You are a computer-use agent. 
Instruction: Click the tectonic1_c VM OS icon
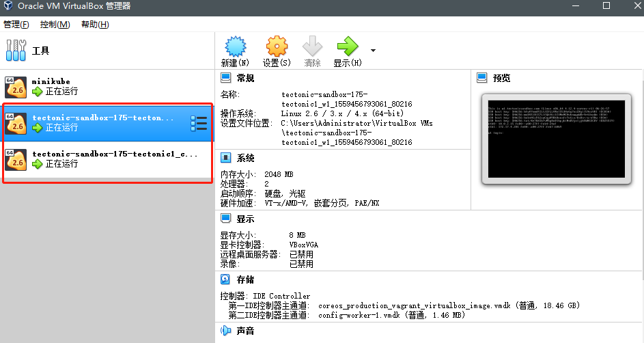point(16,159)
